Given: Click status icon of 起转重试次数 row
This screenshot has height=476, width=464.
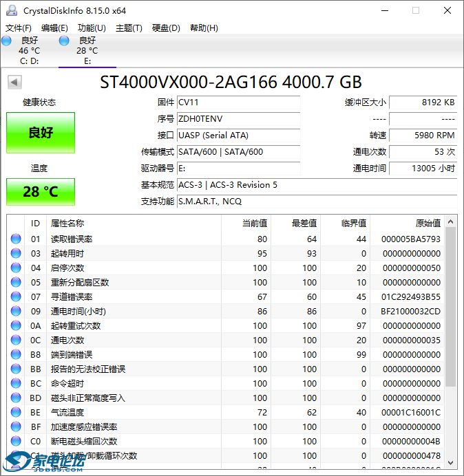Looking at the screenshot, I should 16,325.
